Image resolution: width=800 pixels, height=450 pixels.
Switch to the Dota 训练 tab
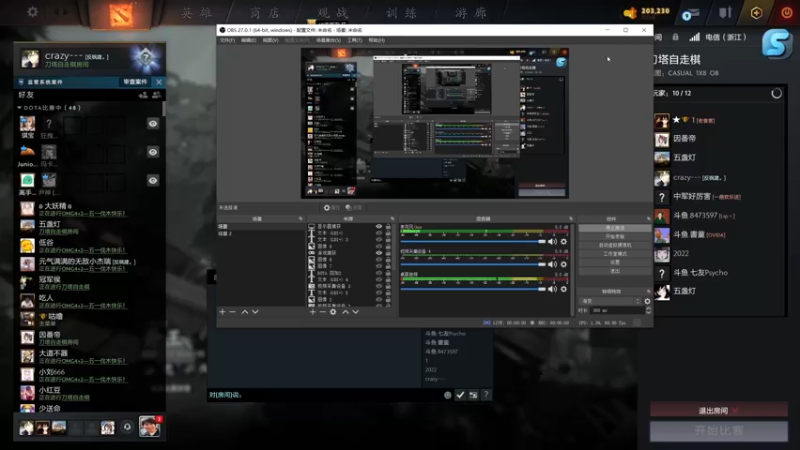[401, 13]
